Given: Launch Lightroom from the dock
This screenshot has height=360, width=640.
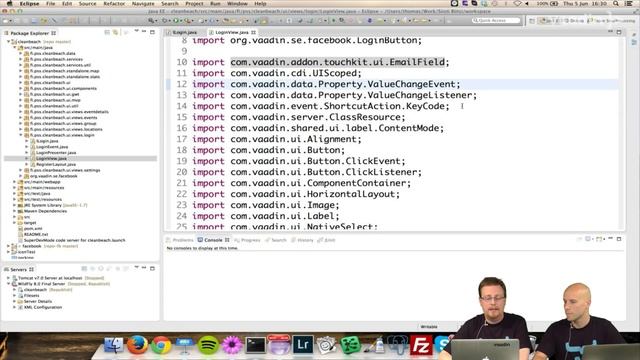Looking at the screenshot, I should [302, 345].
